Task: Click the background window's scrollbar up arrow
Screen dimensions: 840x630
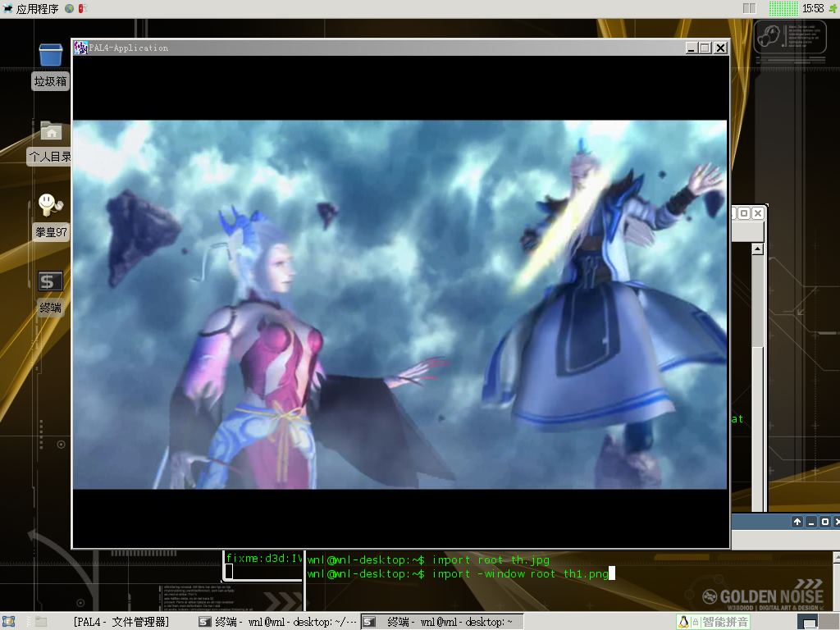Action: pyautogui.click(x=757, y=249)
